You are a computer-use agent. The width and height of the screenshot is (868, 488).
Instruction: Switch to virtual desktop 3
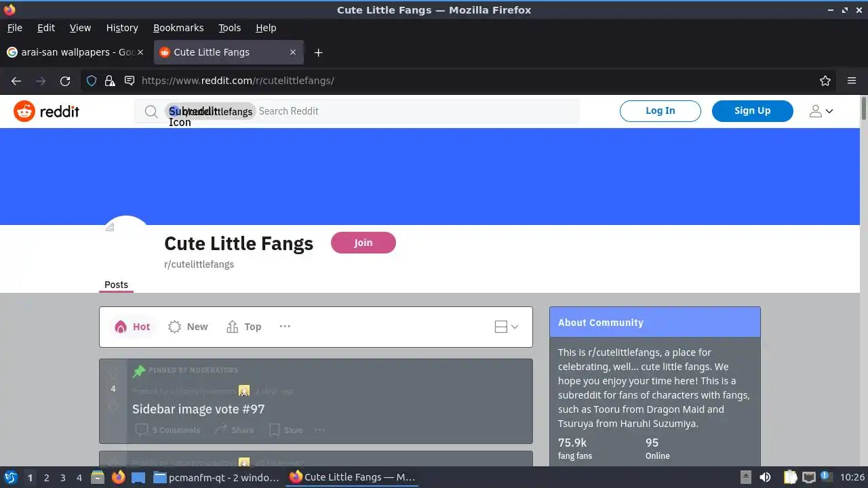(x=62, y=477)
